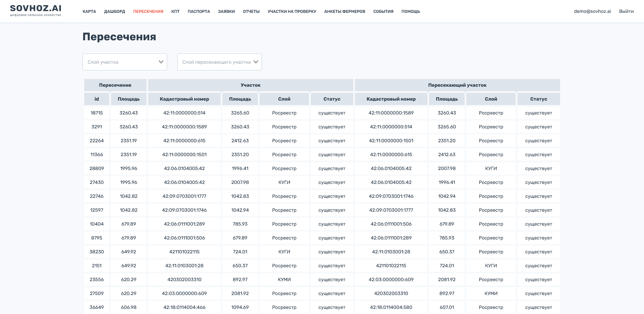Click the intersection Площадь column header
This screenshot has height=314, width=644.
[x=129, y=99]
